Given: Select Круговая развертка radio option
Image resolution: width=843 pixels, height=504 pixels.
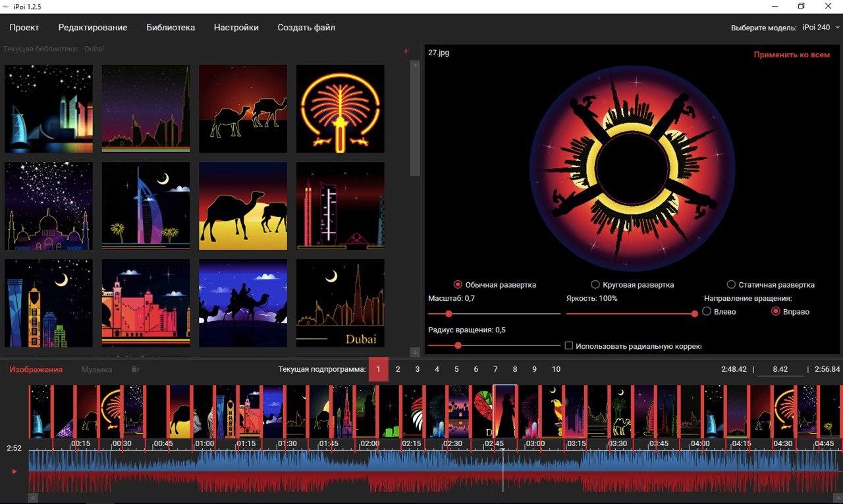Looking at the screenshot, I should coord(632,285).
